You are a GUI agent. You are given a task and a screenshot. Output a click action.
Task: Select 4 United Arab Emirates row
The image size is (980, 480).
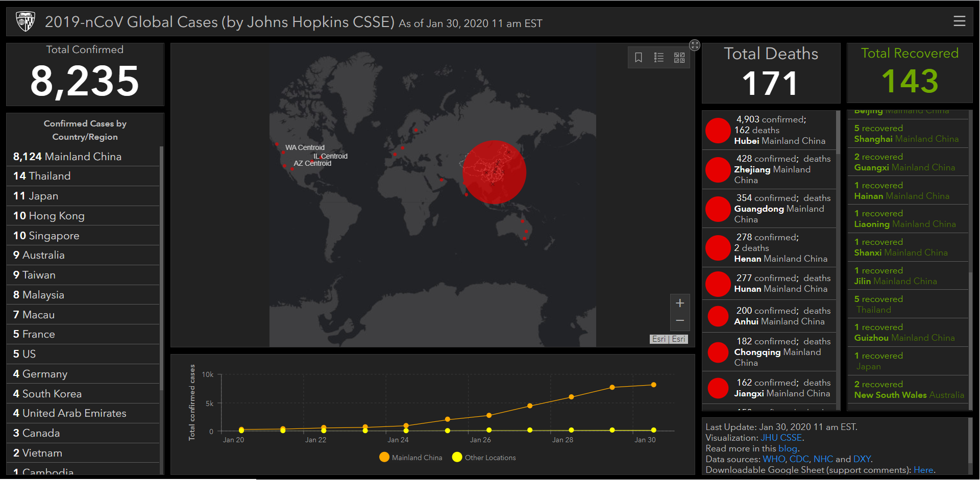coord(83,413)
